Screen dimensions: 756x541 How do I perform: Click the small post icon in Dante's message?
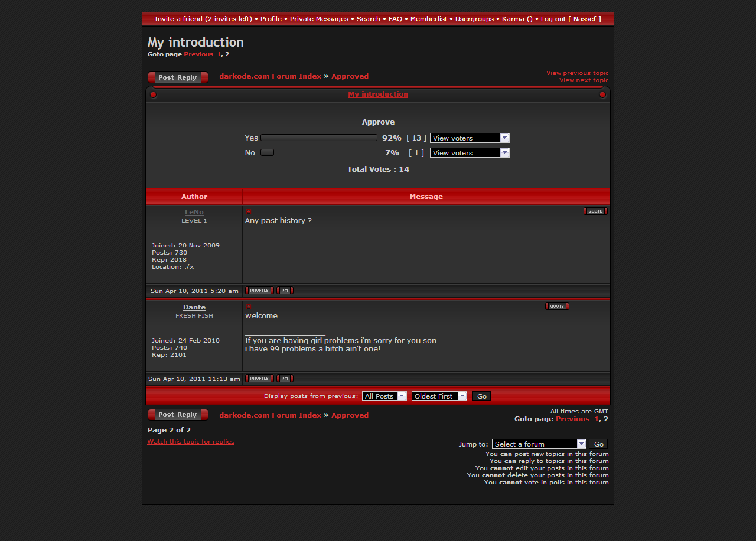[x=249, y=307]
